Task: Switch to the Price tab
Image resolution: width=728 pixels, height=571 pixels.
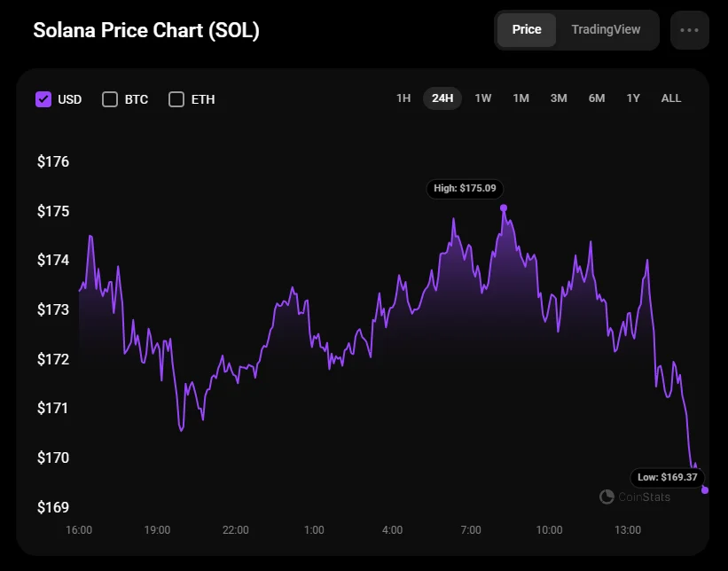Action: pos(527,29)
